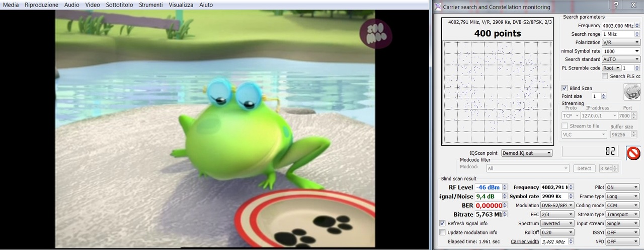Open the Riproduzione menu
The height and width of the screenshot is (250, 644).
pyautogui.click(x=41, y=5)
